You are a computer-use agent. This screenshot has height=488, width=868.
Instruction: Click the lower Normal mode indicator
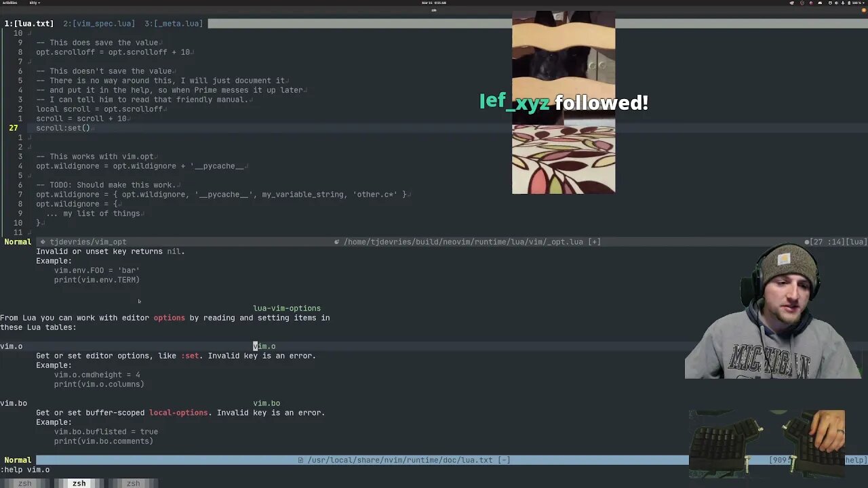(18, 460)
